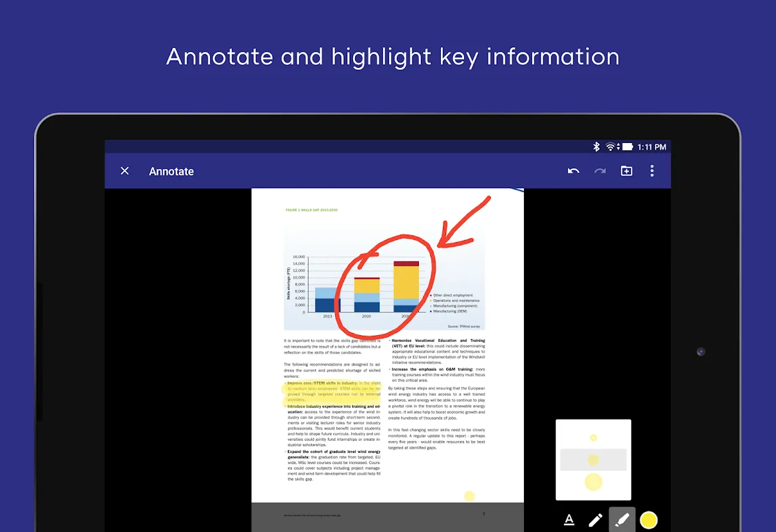Tap the yellow highlighted paragraph
Image resolution: width=776 pixels, height=532 pixels.
332,392
